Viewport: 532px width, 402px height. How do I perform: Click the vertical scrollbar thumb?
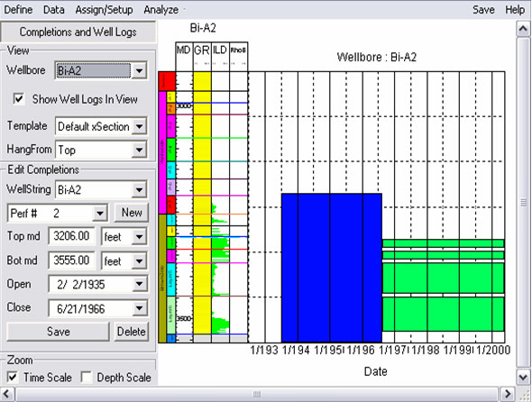(524, 203)
